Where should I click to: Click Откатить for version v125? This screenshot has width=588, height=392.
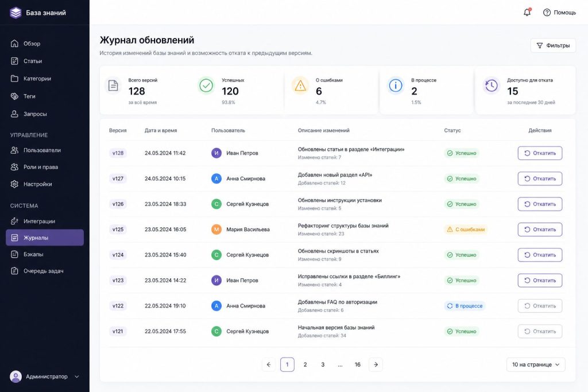coord(540,230)
